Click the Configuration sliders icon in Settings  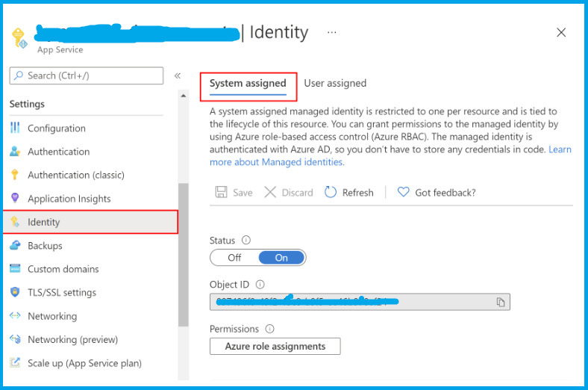point(15,128)
